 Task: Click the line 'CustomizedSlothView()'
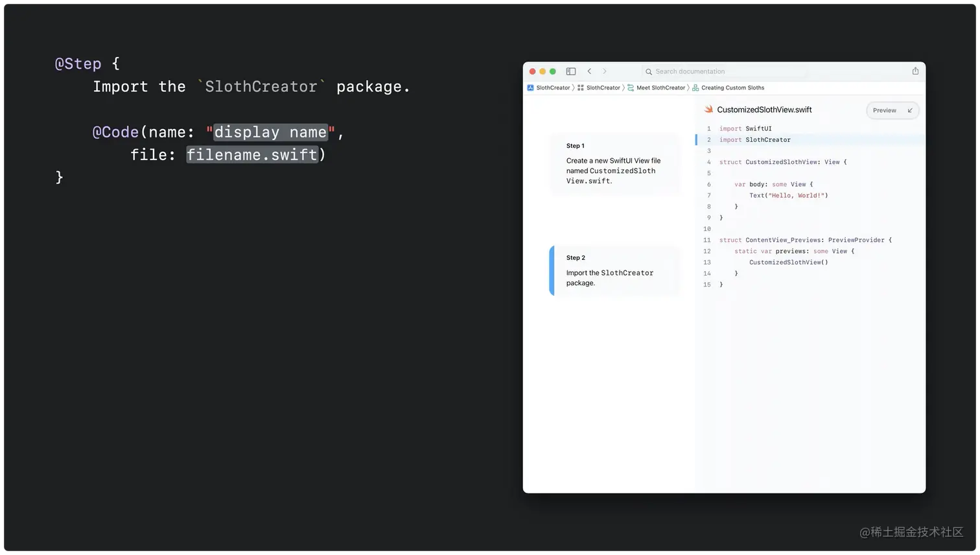pyautogui.click(x=789, y=262)
